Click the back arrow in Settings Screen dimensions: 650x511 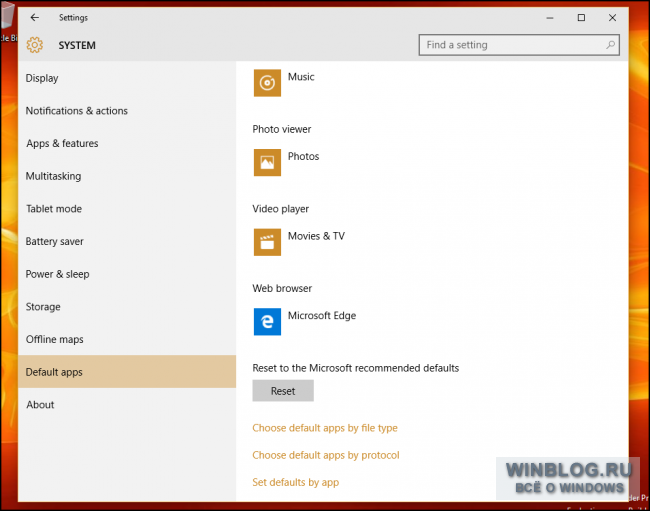pos(35,17)
